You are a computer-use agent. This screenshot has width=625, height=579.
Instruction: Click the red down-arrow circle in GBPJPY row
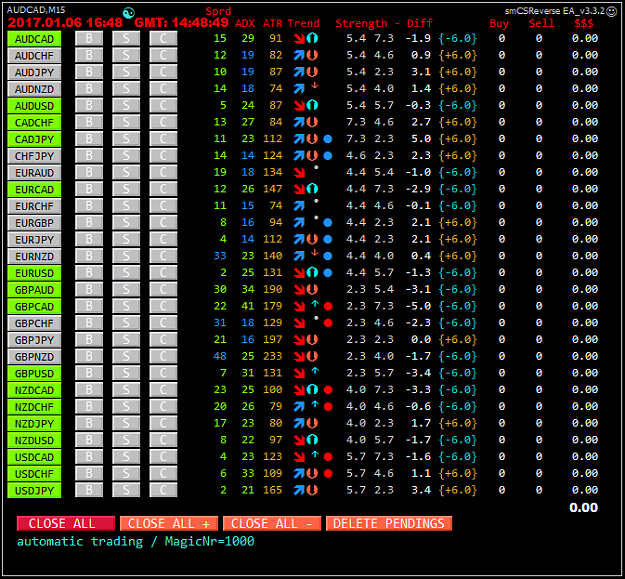[312, 340]
